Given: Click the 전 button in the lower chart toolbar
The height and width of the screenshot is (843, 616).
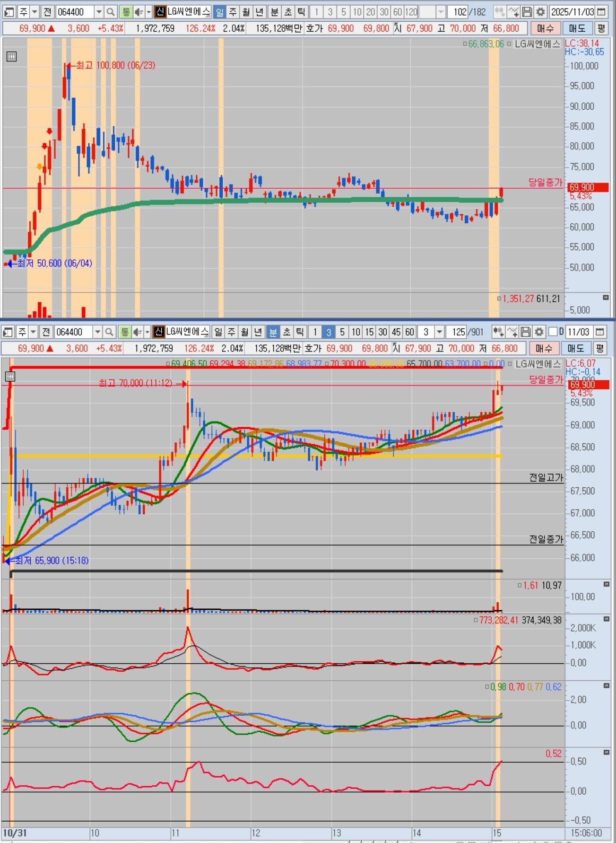Looking at the screenshot, I should [x=46, y=332].
